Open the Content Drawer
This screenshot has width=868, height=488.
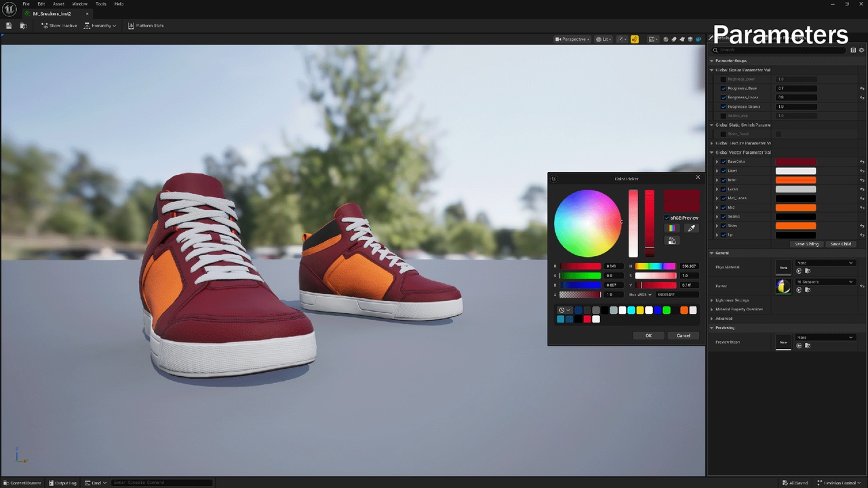click(x=22, y=483)
